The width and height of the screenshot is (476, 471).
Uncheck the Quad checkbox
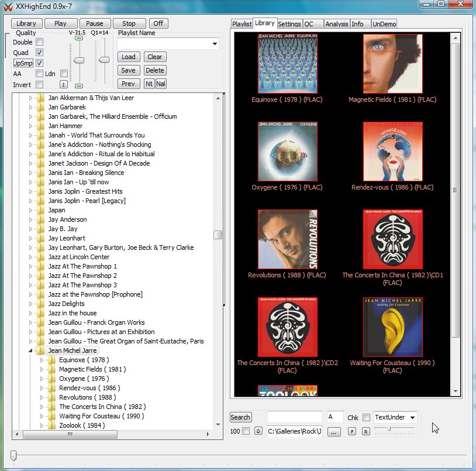click(39, 53)
